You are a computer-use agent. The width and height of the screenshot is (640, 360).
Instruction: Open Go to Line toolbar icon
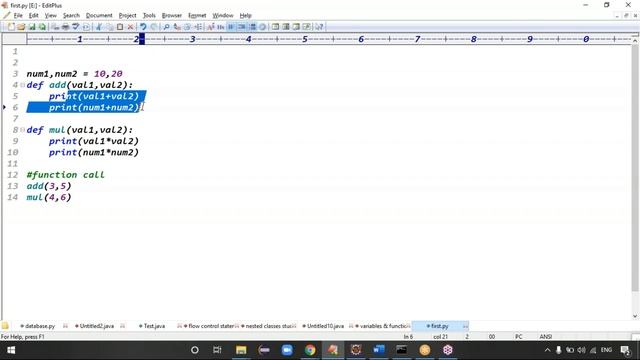(198, 27)
